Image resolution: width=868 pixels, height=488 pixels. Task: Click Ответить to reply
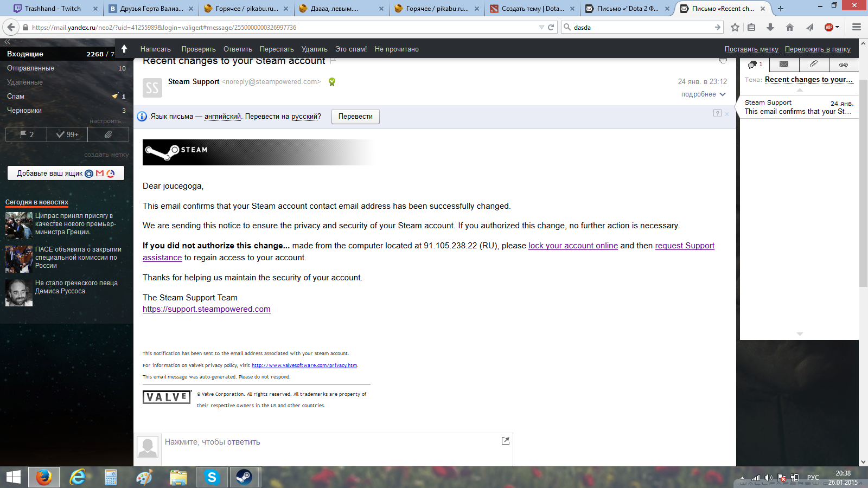point(238,49)
